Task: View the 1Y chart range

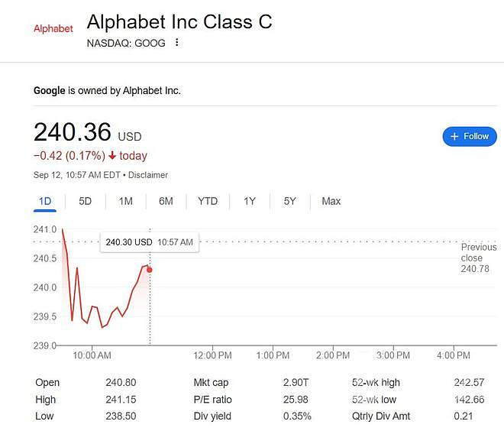Action: point(250,201)
